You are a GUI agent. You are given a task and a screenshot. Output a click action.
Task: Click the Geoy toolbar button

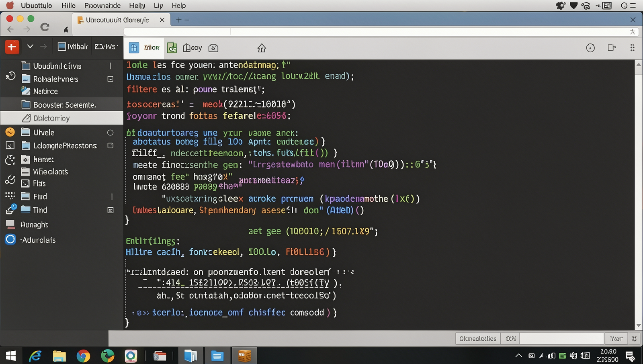pyautogui.click(x=192, y=48)
